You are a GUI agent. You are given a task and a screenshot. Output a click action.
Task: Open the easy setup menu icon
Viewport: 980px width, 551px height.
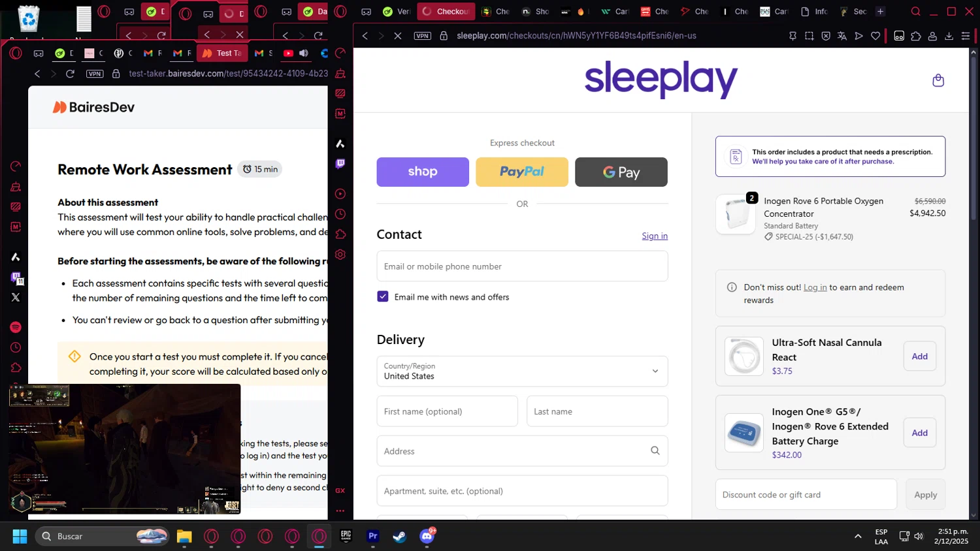tap(966, 36)
